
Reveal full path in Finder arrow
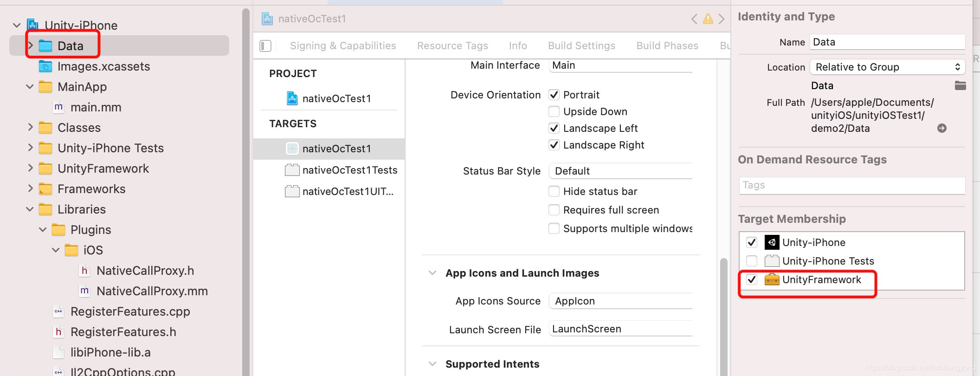pos(942,128)
